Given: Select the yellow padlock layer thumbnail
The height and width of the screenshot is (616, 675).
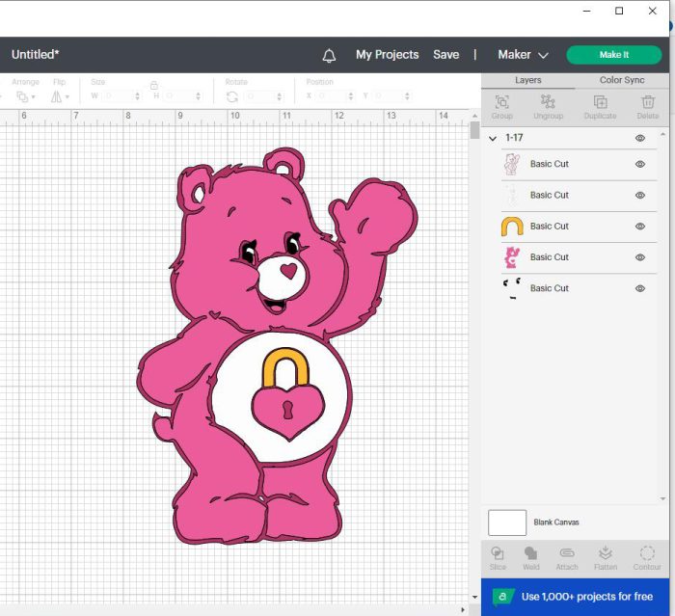Looking at the screenshot, I should point(512,227).
